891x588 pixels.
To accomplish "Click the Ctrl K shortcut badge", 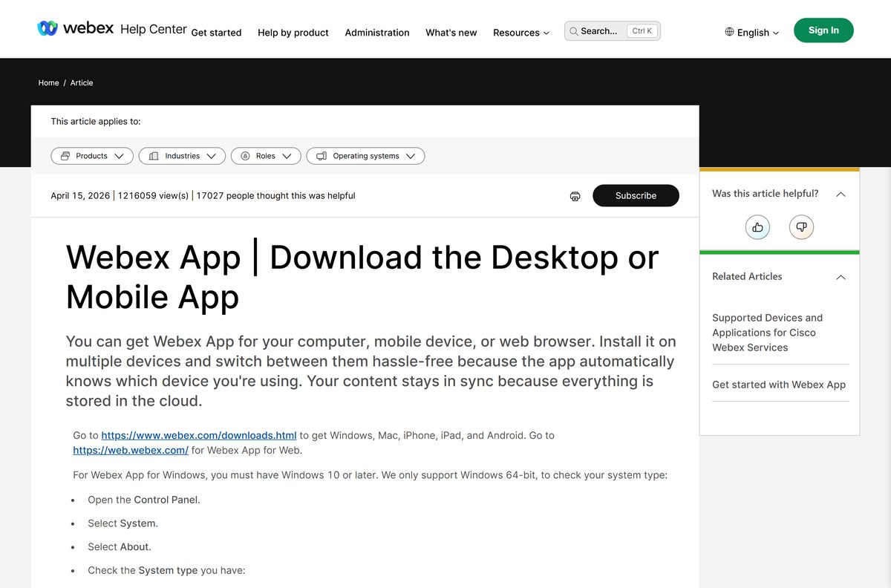I will (642, 31).
